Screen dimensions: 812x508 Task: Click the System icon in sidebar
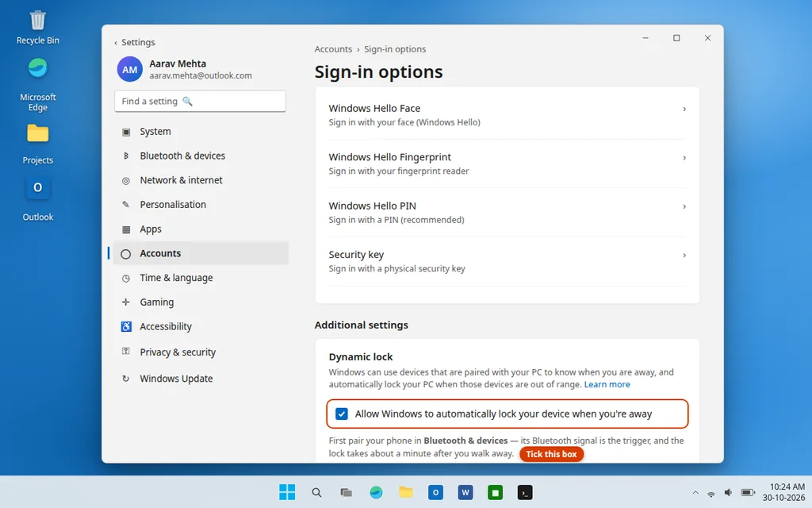coord(126,132)
